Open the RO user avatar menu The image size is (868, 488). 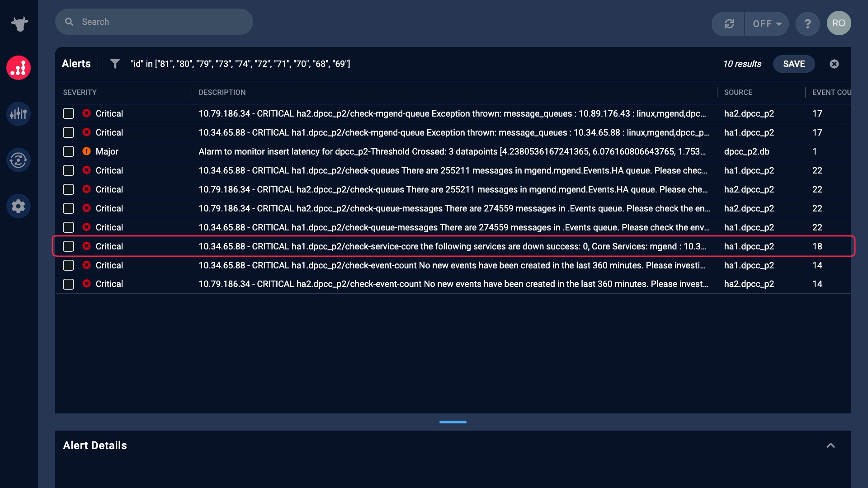coord(839,23)
